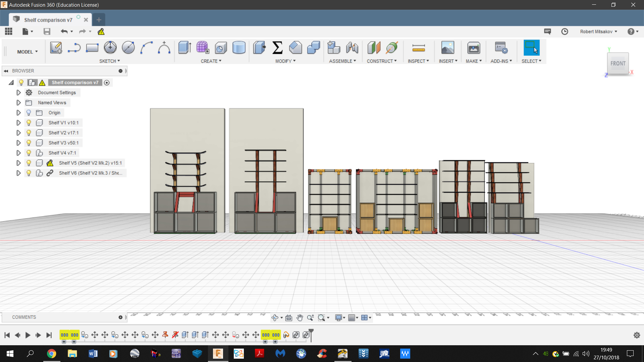Click the new design plus tab button
The width and height of the screenshot is (644, 362).
tap(99, 20)
